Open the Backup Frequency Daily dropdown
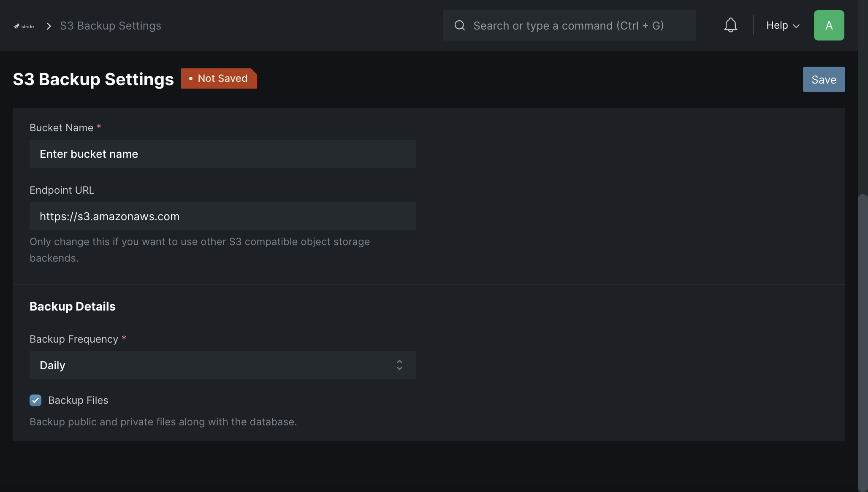The height and width of the screenshot is (492, 868). [x=223, y=365]
